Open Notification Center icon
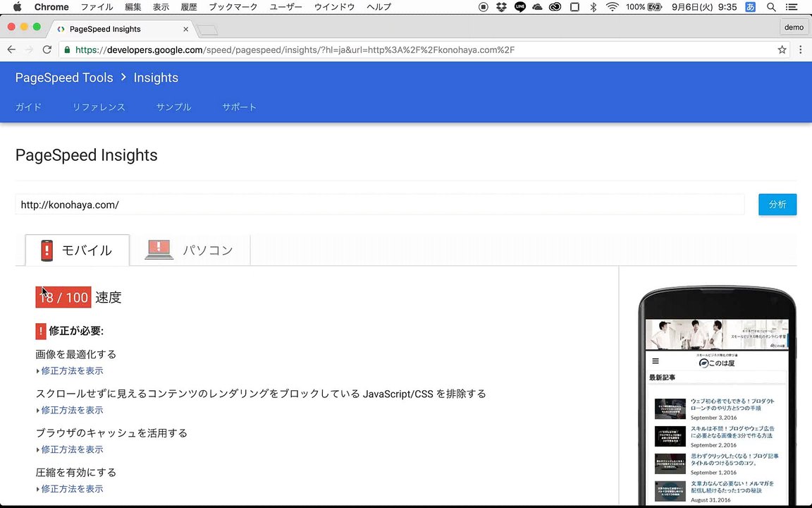The image size is (812, 508). pyautogui.click(x=792, y=7)
